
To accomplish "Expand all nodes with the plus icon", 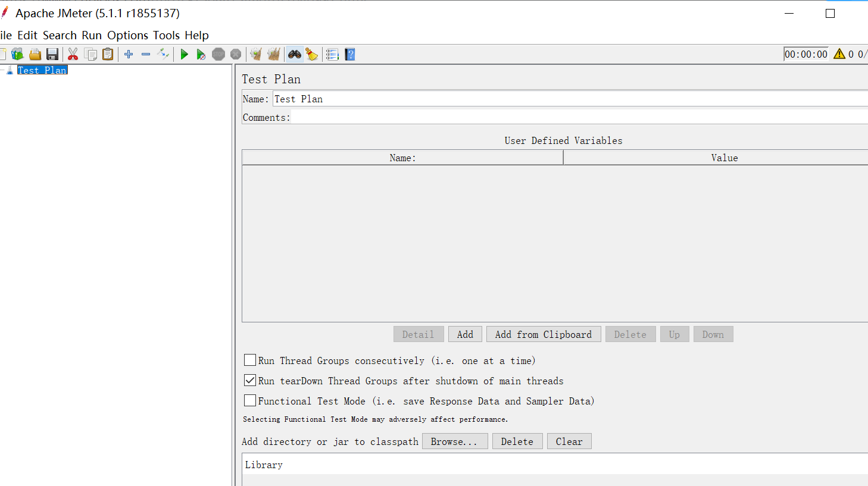I will pos(129,54).
